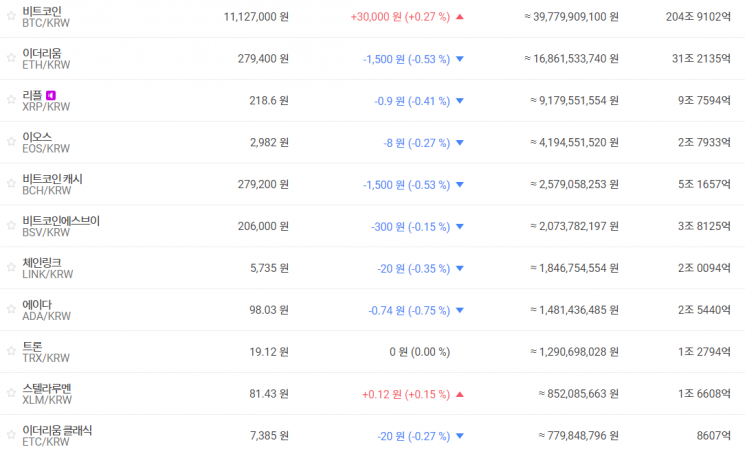The image size is (745, 456).
Task: Toggle favorite star for ADA/KRW
Action: coord(11,309)
